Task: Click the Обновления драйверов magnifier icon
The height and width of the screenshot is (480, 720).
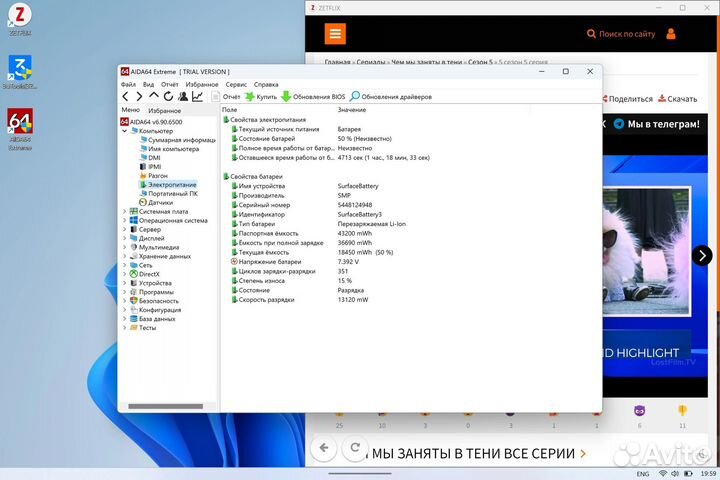Action: point(355,97)
